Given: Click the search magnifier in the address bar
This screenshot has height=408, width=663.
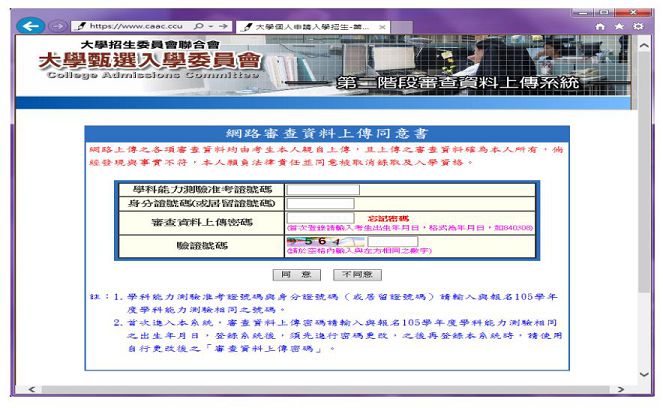Looking at the screenshot, I should (x=198, y=26).
